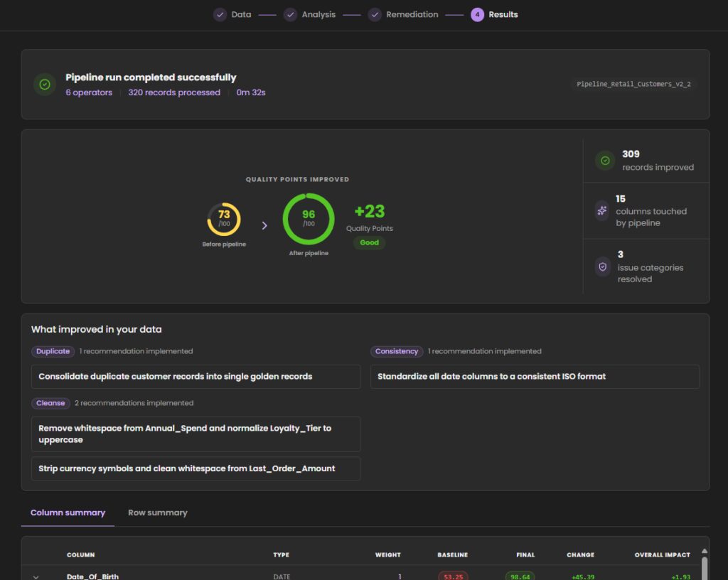Click the Duplicate category tag

coord(53,351)
